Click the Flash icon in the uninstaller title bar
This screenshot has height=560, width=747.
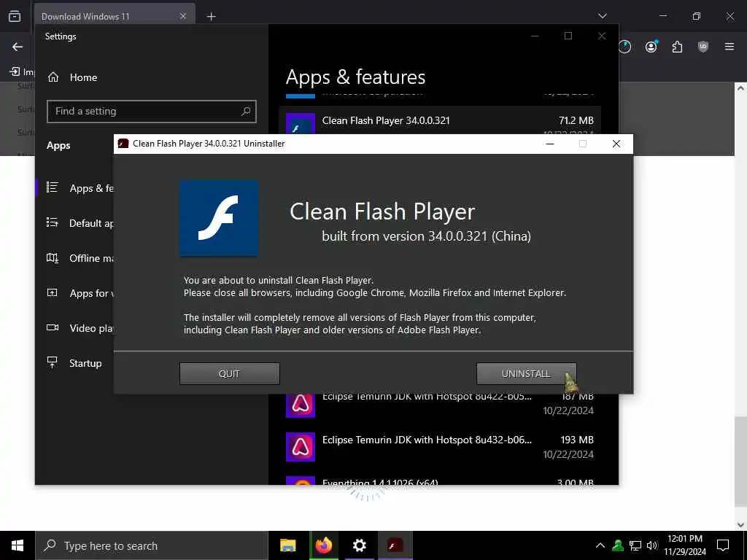(123, 144)
